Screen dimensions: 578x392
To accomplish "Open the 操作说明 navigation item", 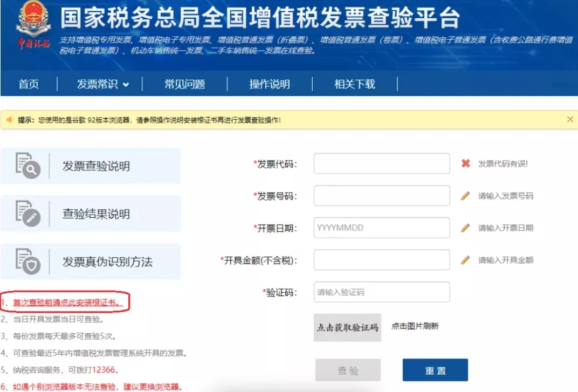I will tap(270, 84).
